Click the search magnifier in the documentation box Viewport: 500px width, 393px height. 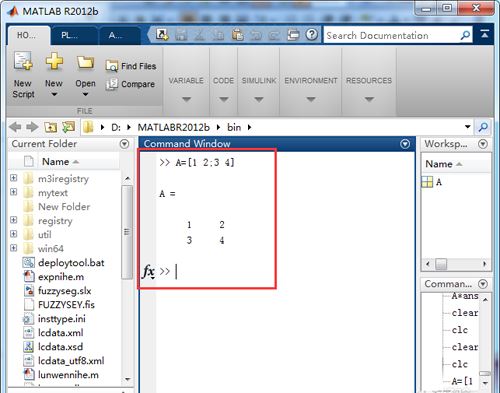click(465, 35)
